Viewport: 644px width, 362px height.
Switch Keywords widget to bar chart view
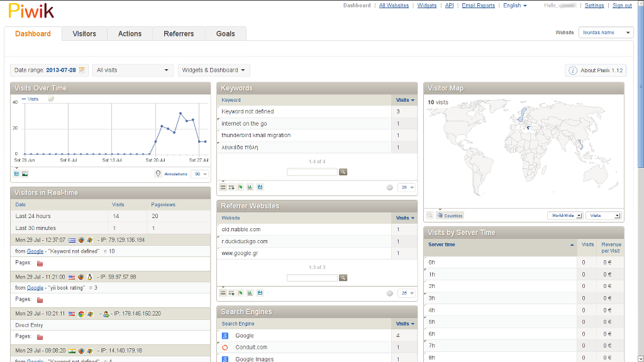coord(250,187)
